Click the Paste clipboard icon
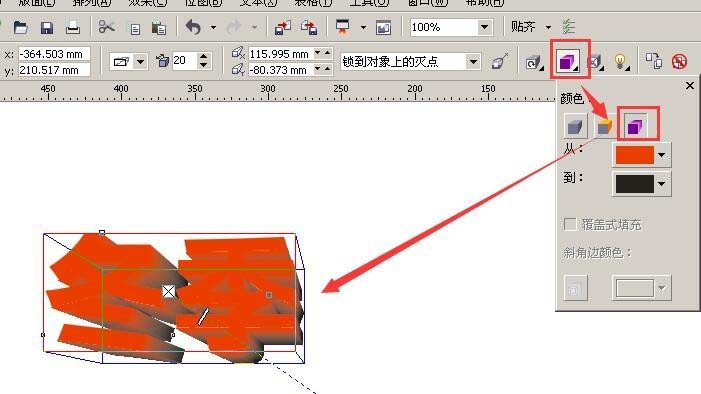701x394 pixels. 159,28
